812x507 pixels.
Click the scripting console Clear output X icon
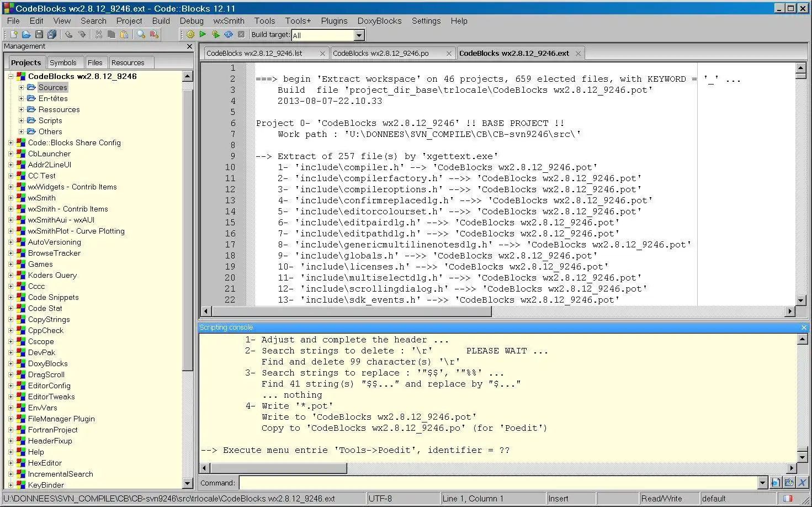pyautogui.click(x=802, y=483)
